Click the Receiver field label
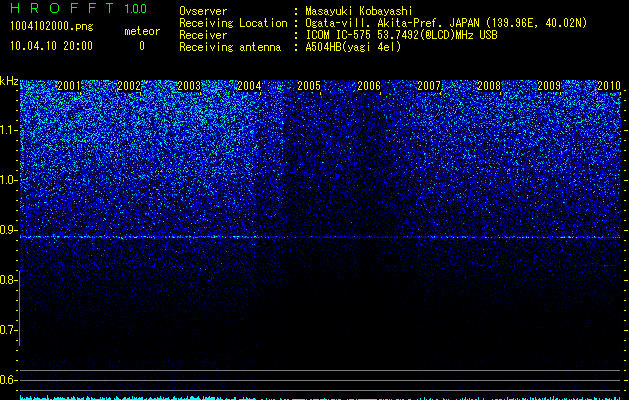This screenshot has width=629, height=400. coord(203,35)
